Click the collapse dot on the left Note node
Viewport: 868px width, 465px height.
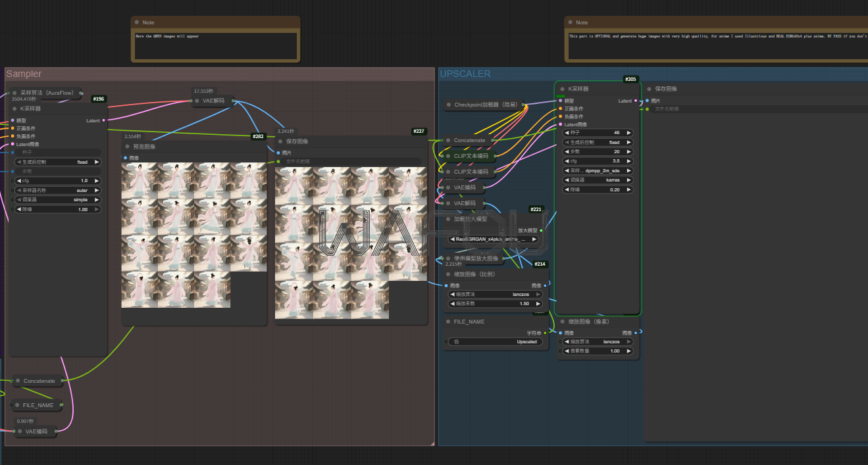[x=137, y=22]
